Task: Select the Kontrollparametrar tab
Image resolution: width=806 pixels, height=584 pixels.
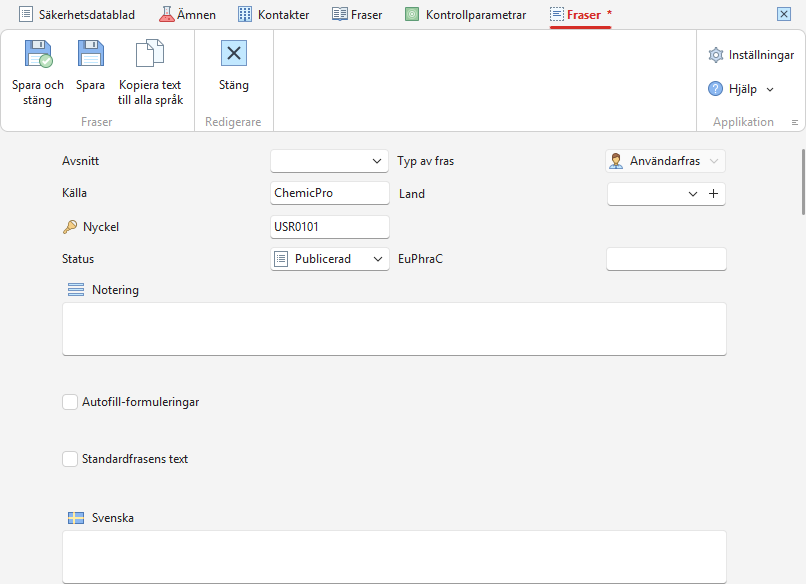Action: (466, 14)
